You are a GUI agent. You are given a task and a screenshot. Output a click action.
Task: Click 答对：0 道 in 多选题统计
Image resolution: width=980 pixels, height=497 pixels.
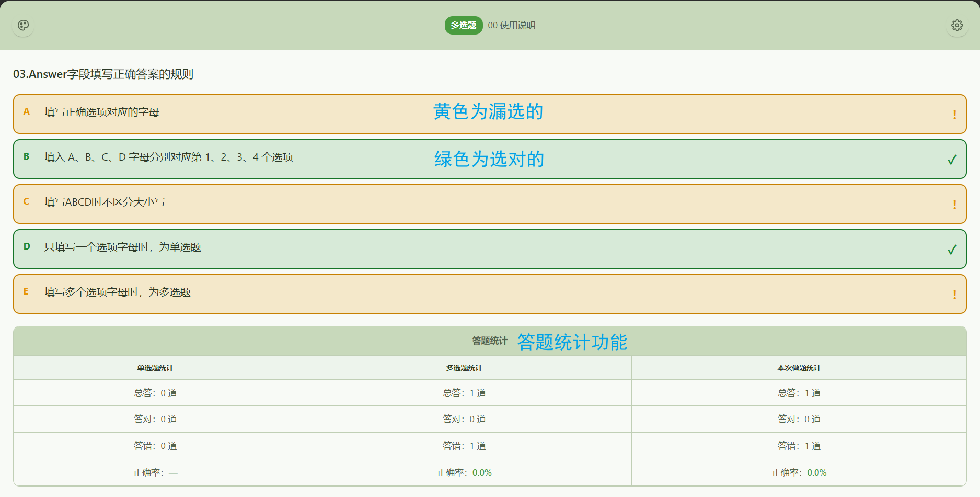(x=464, y=419)
